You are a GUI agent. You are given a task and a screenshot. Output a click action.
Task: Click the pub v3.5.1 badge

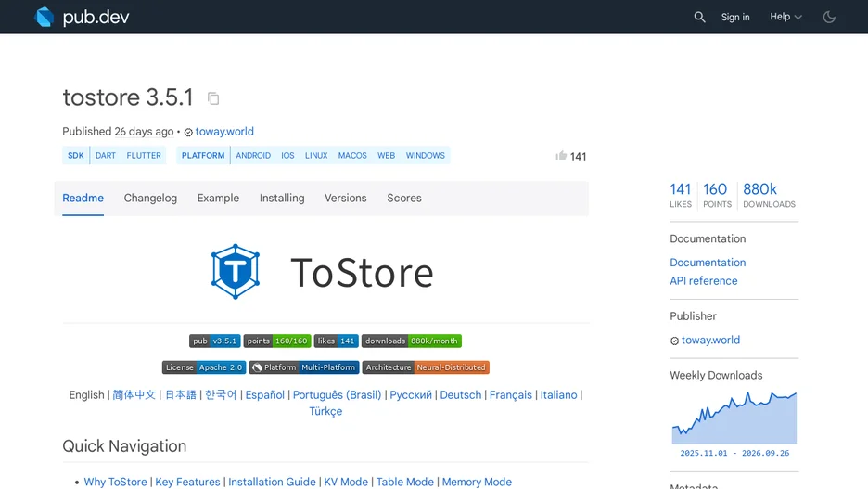tap(215, 341)
